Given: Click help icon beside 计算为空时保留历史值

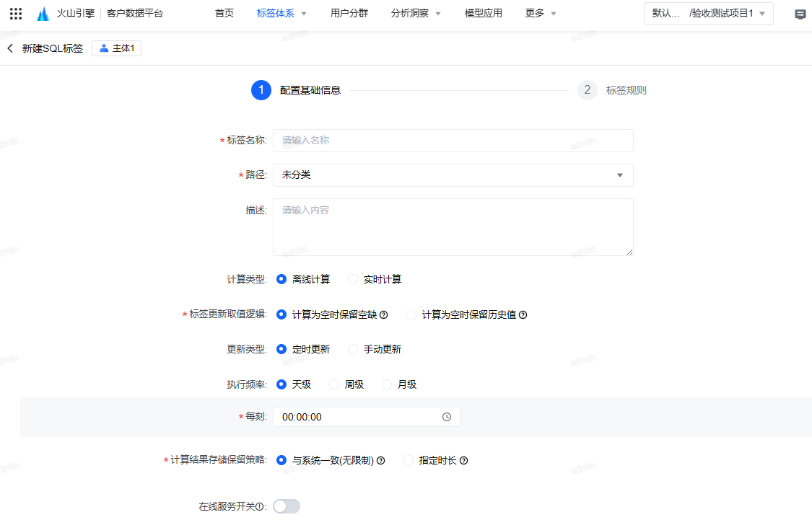Looking at the screenshot, I should (523, 314).
